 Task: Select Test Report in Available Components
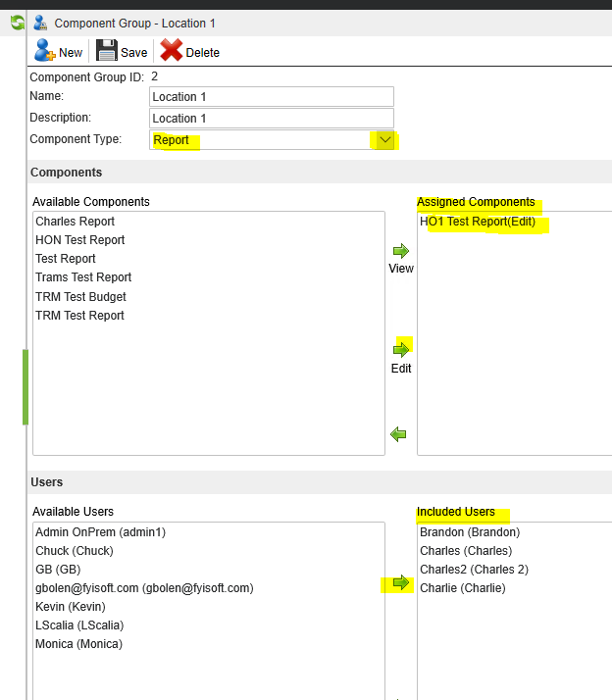click(66, 259)
